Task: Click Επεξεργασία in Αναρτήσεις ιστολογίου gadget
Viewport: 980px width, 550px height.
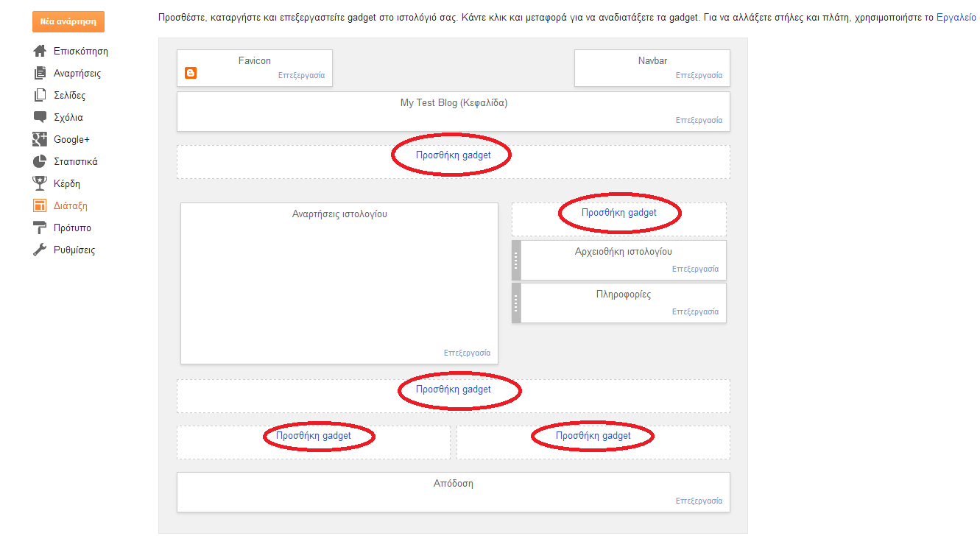Action: [467, 353]
